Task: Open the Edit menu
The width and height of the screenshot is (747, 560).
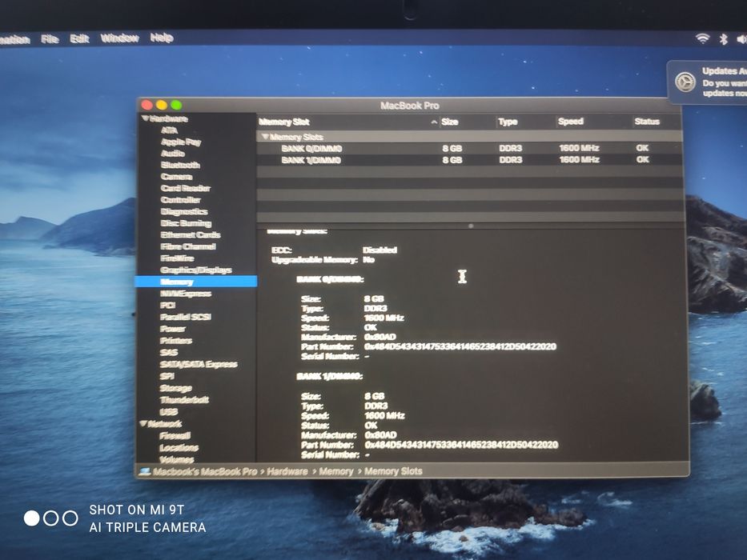Action: 79,38
